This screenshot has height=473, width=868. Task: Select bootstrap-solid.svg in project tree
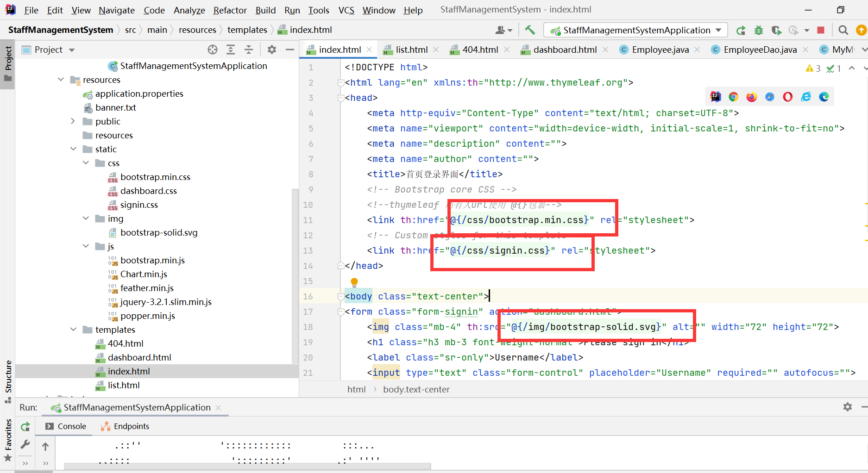pos(159,232)
